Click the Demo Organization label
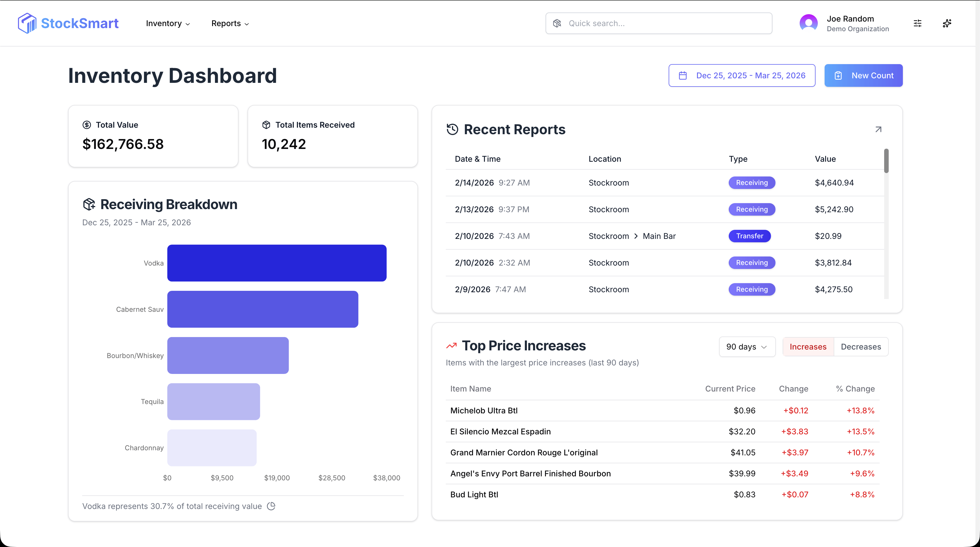 [x=857, y=29]
